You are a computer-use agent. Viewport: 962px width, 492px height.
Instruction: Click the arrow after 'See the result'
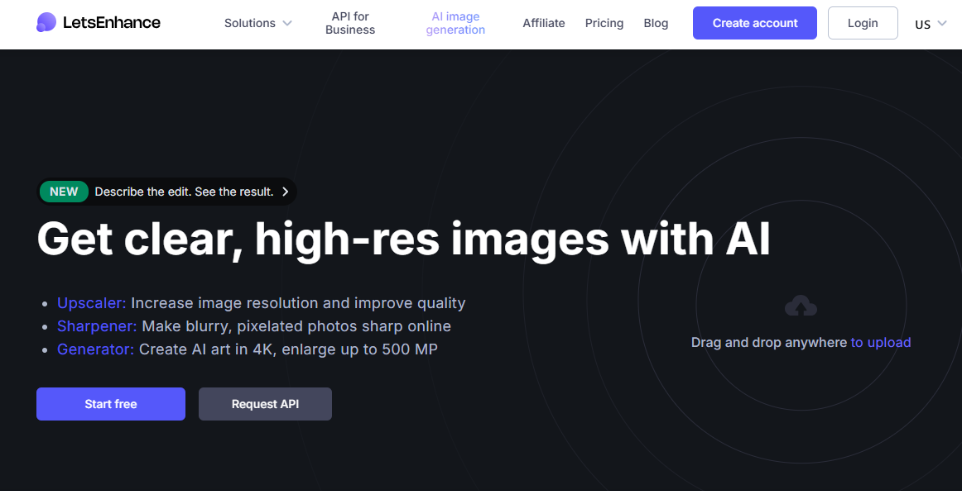[285, 192]
